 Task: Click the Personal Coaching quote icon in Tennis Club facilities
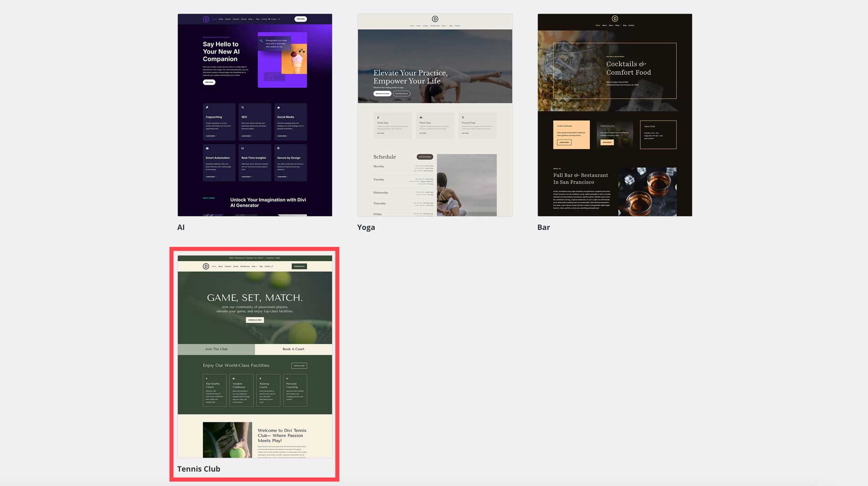(287, 379)
